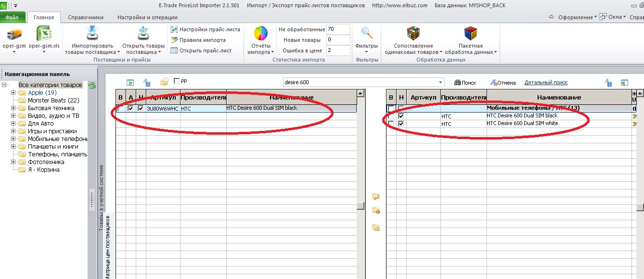Click Импортировать товары поставщика icon

click(x=92, y=34)
